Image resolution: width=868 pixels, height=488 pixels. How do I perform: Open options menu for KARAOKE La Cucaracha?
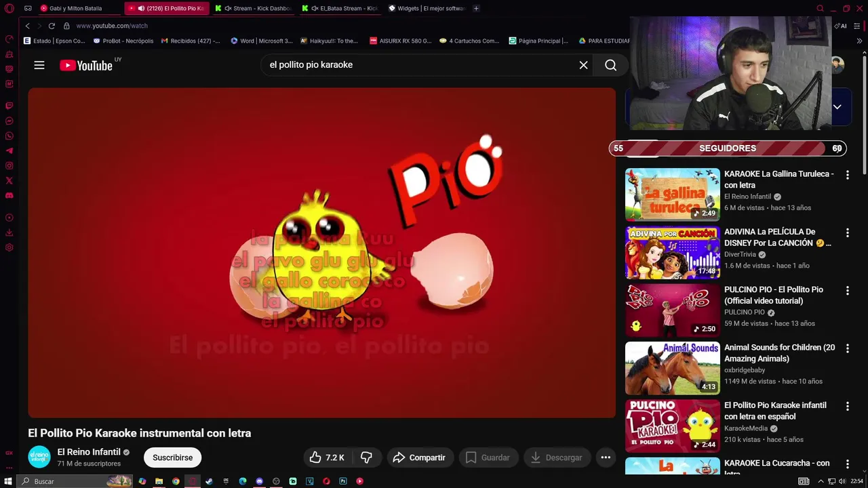coord(847,464)
